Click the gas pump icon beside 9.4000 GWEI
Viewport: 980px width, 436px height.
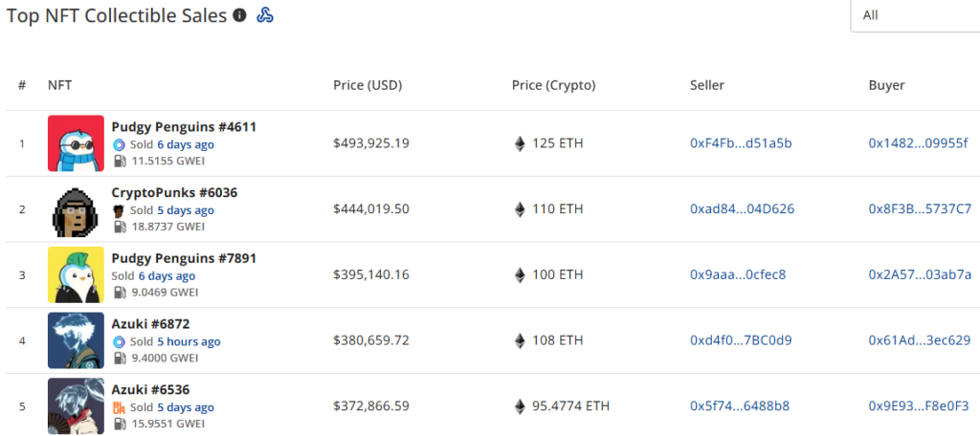pyautogui.click(x=120, y=358)
